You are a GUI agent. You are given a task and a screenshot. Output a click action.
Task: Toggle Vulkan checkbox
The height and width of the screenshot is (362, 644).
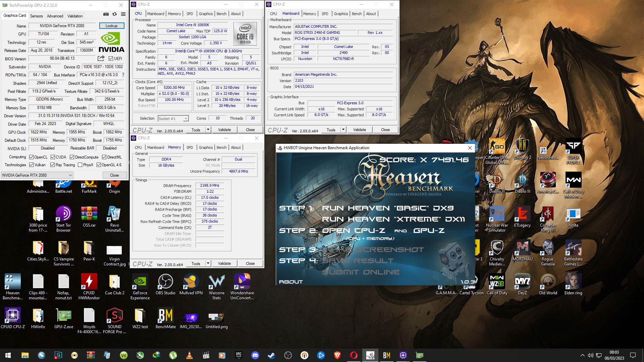(31, 165)
